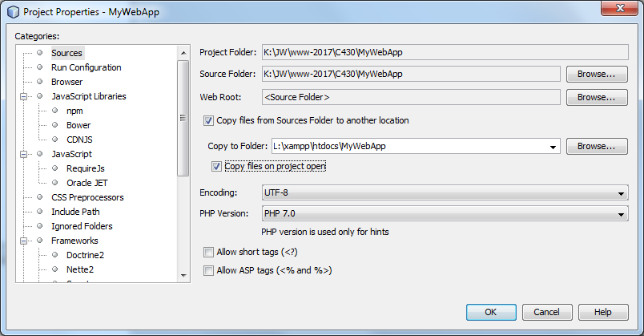Select the Browser category

[x=67, y=82]
